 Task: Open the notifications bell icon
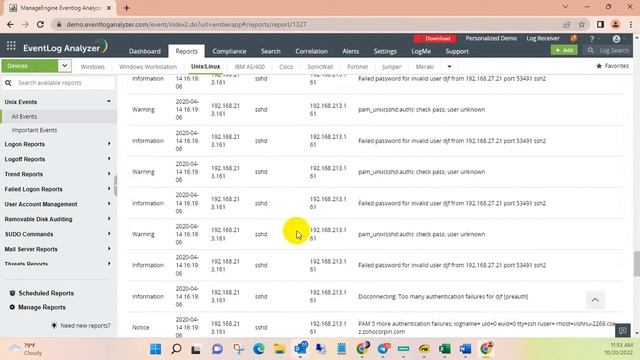click(x=574, y=38)
